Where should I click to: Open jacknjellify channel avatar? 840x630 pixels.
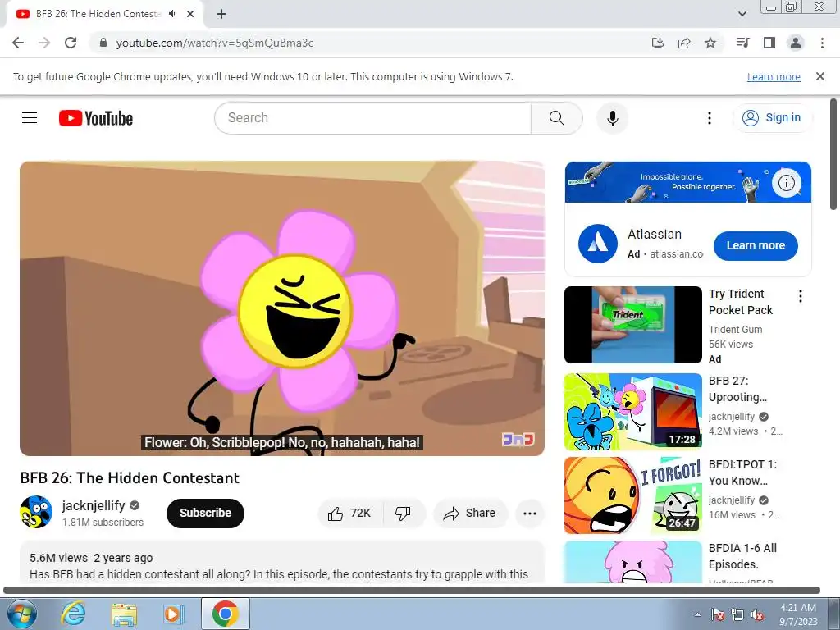[36, 512]
